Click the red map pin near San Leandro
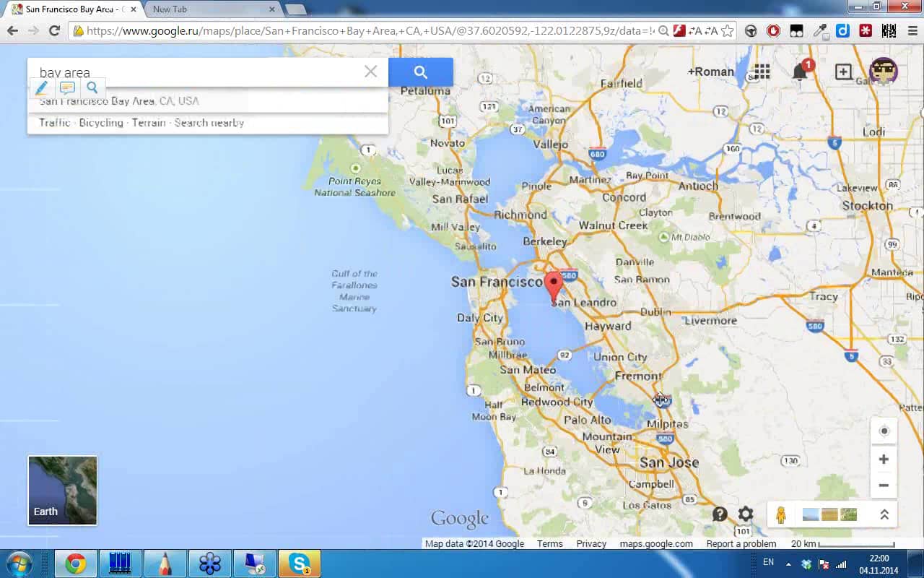 pyautogui.click(x=554, y=286)
